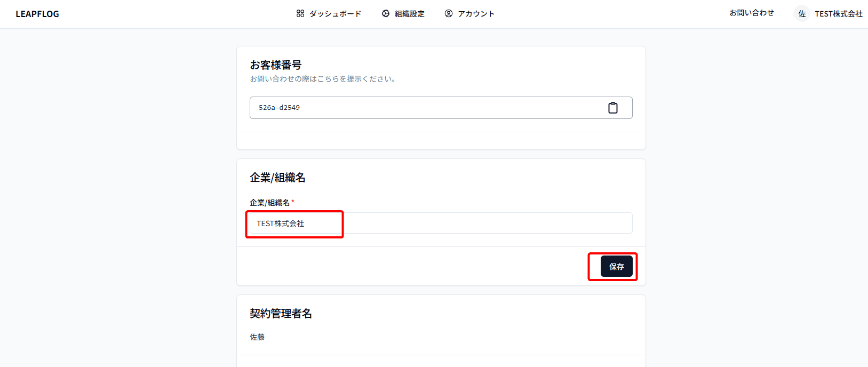Click the LEAPFLOG logo
The height and width of the screenshot is (367, 868).
(37, 14)
